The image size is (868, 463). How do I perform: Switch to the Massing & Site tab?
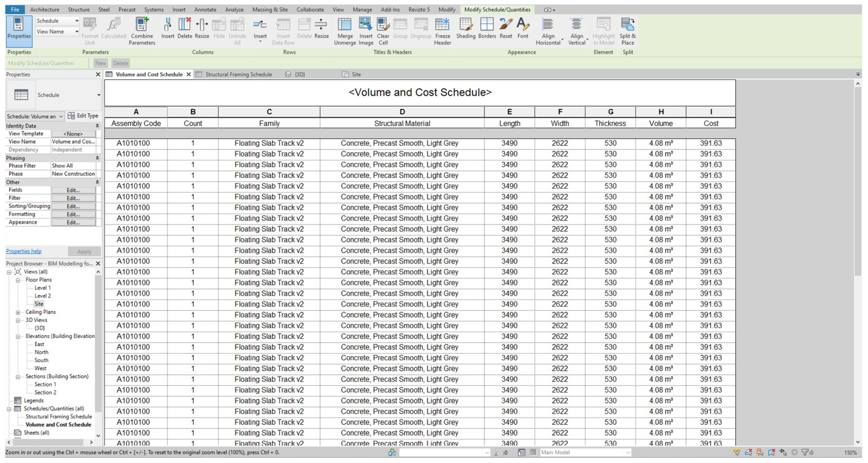click(270, 10)
